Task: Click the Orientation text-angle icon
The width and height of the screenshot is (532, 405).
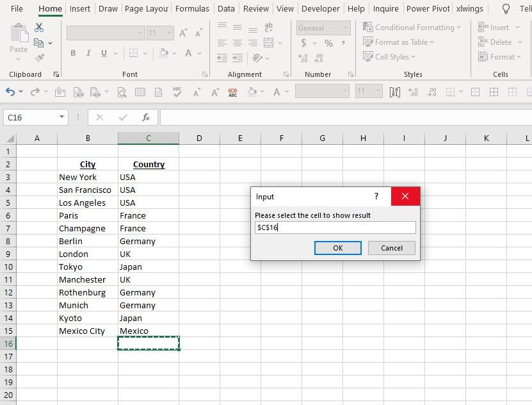Action: click(257, 58)
